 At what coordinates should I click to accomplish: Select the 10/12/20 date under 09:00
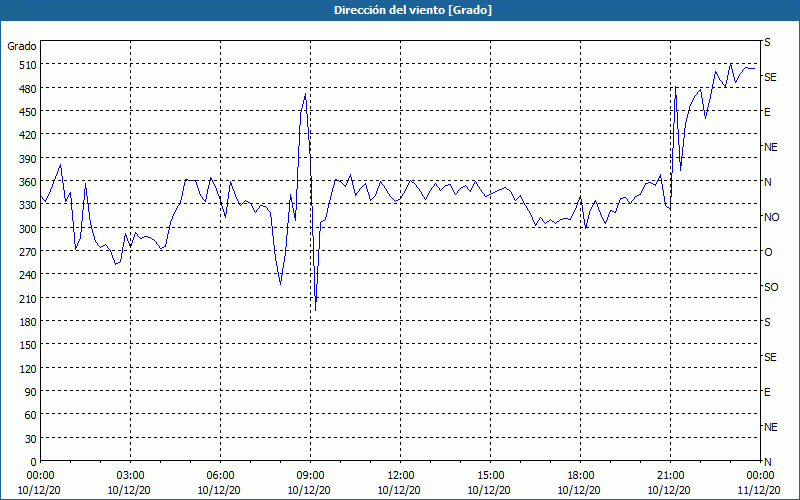tap(309, 490)
